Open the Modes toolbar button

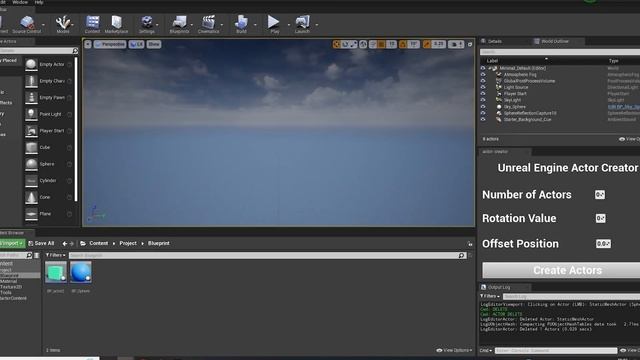click(x=63, y=24)
